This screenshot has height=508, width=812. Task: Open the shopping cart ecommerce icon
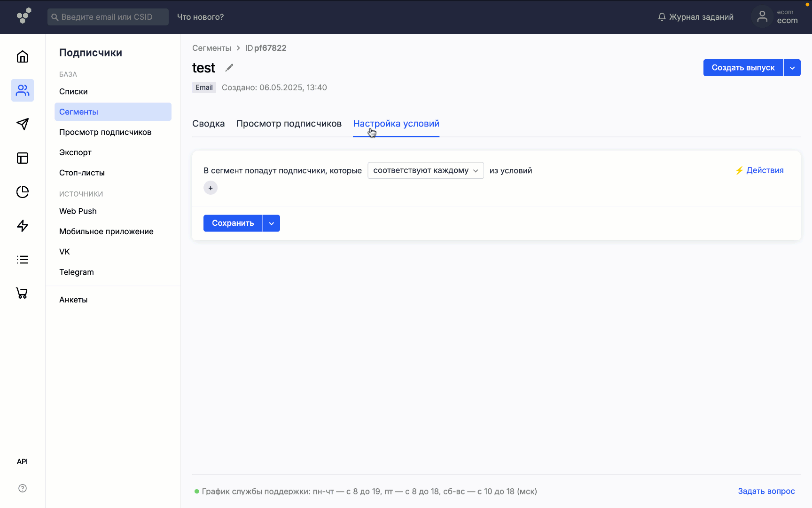click(x=22, y=293)
